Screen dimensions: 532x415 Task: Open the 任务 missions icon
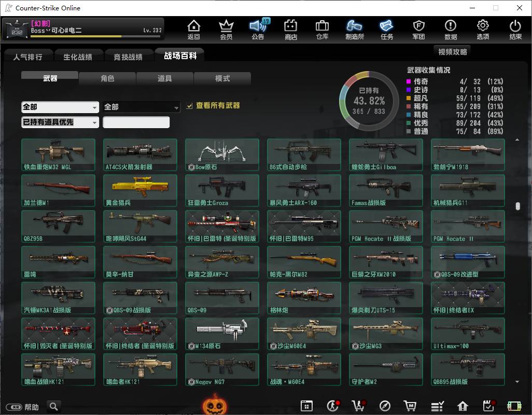tap(386, 26)
